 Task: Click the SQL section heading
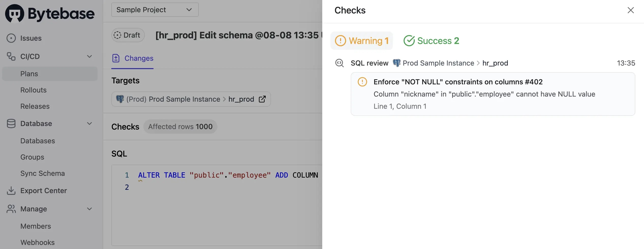[119, 154]
